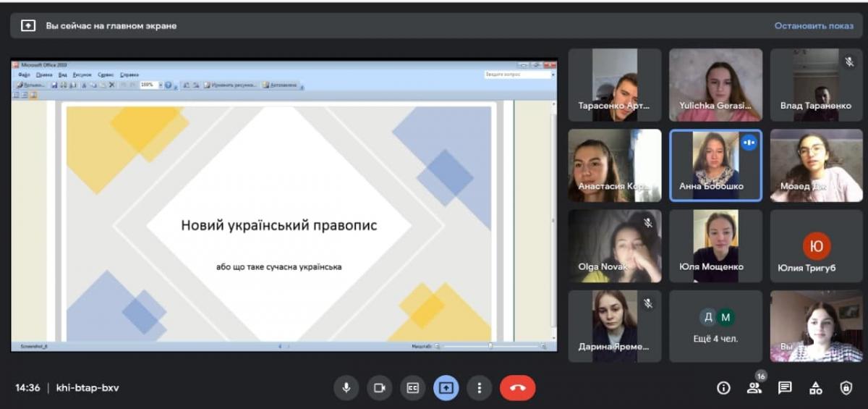This screenshot has width=868, height=409.
Task: Click speaking indicator on Анна Бобошко tile
Action: [749, 143]
